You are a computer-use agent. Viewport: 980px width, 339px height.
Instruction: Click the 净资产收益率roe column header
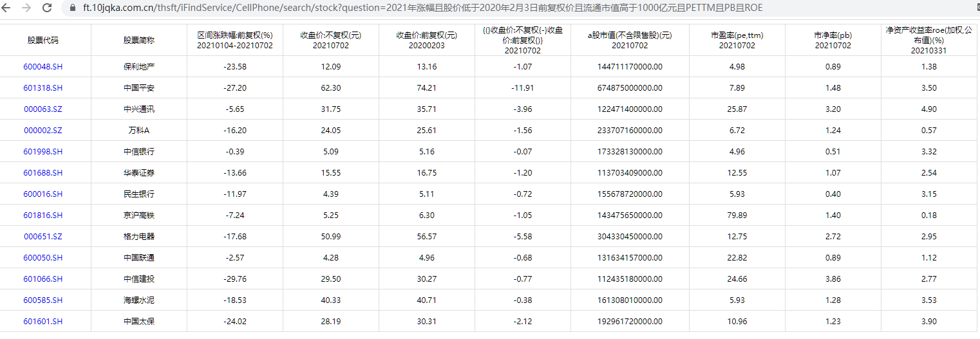929,41
